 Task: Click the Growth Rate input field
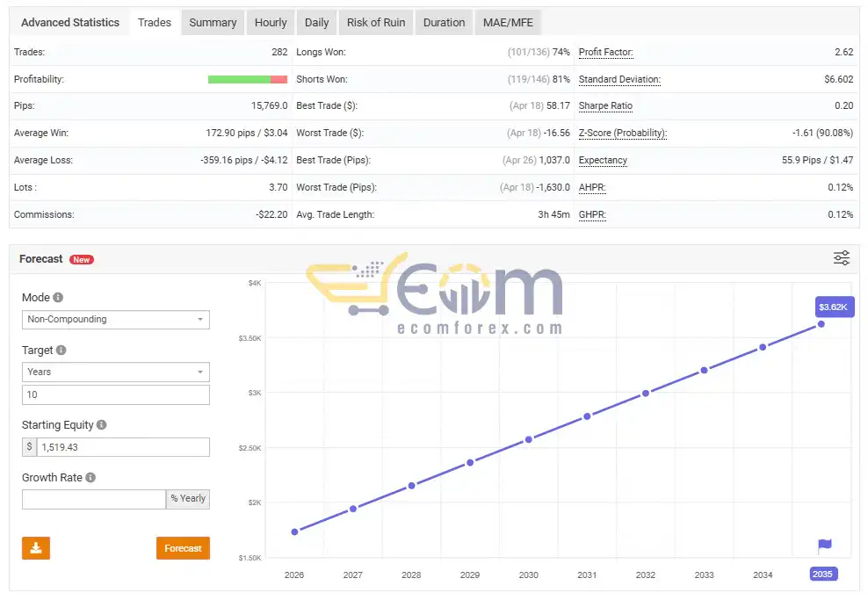click(x=94, y=499)
